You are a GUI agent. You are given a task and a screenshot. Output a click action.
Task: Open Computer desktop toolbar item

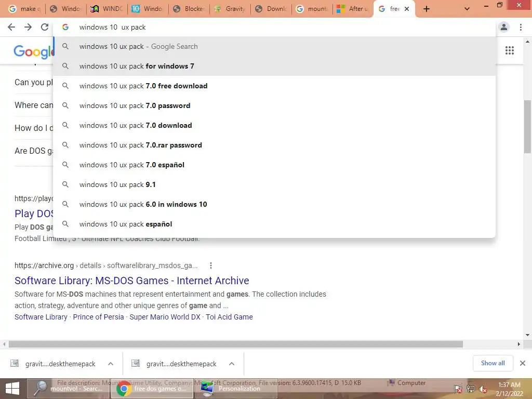406,383
